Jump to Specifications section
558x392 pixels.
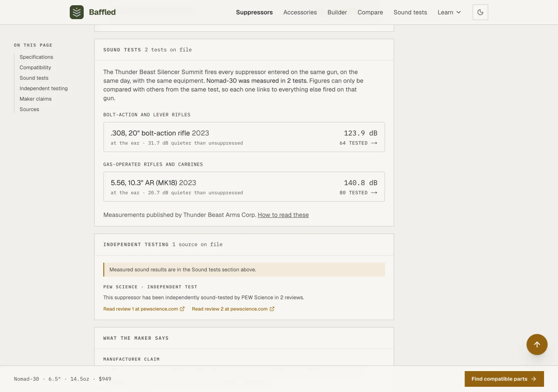(x=36, y=57)
